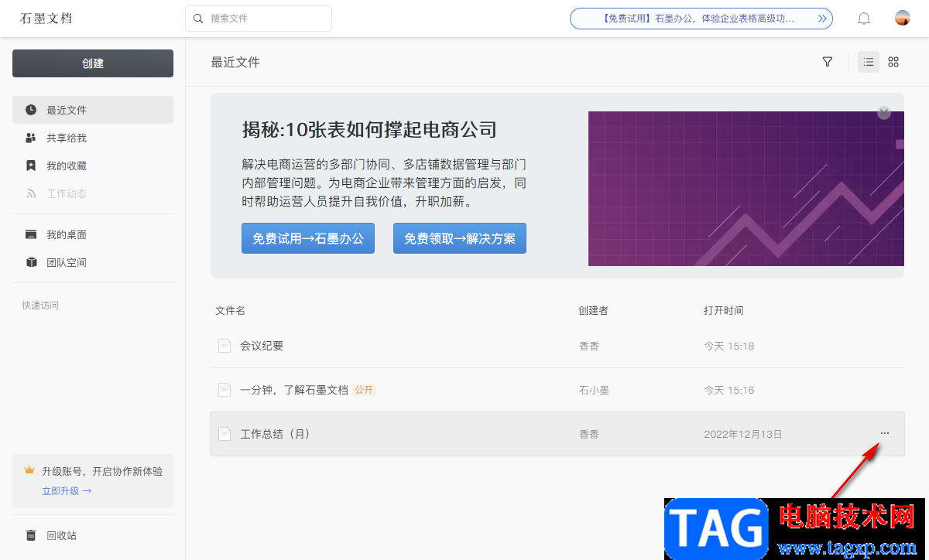Click the 最近文件 page heading
929x560 pixels.
235,62
